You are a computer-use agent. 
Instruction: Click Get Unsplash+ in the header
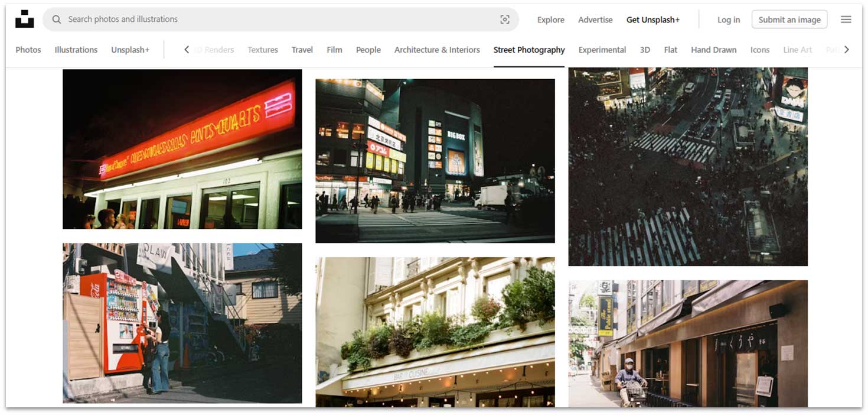tap(652, 20)
